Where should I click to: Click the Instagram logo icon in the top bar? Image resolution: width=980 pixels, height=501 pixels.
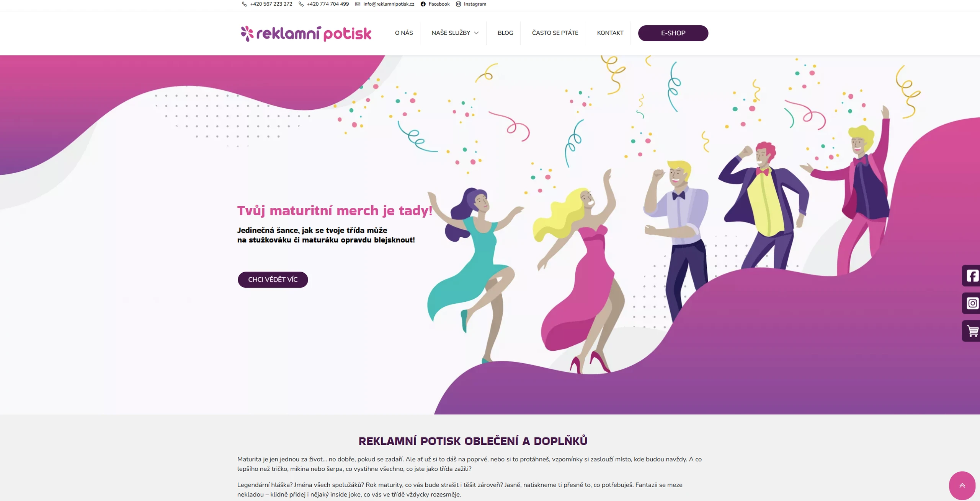[x=458, y=4]
